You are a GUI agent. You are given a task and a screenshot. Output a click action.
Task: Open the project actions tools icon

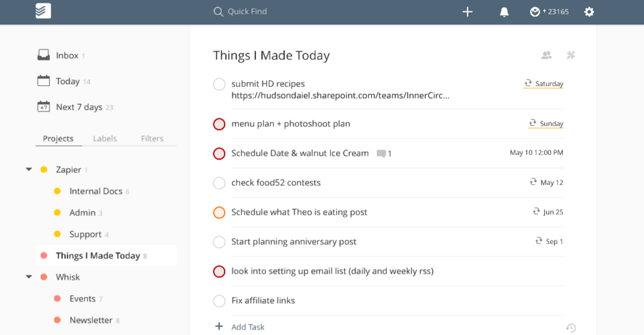[x=571, y=55]
